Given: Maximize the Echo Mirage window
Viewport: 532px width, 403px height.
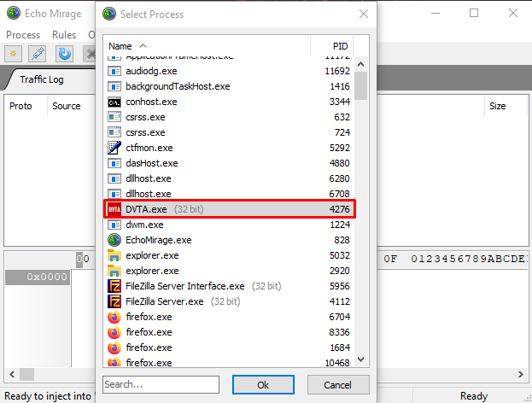Looking at the screenshot, I should 474,13.
